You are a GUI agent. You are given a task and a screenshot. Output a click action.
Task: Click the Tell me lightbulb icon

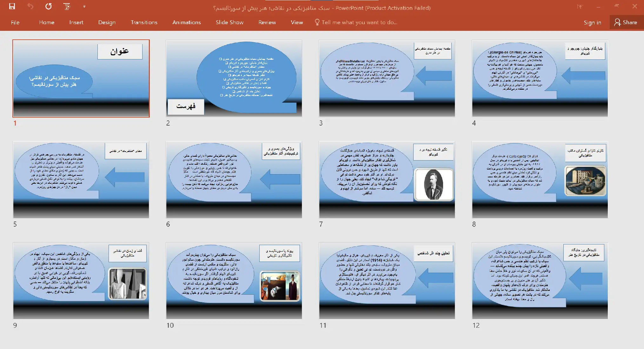pos(317,22)
